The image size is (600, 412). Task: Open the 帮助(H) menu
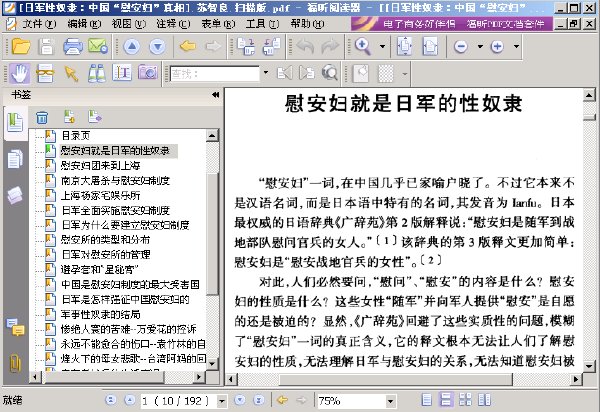(x=307, y=24)
